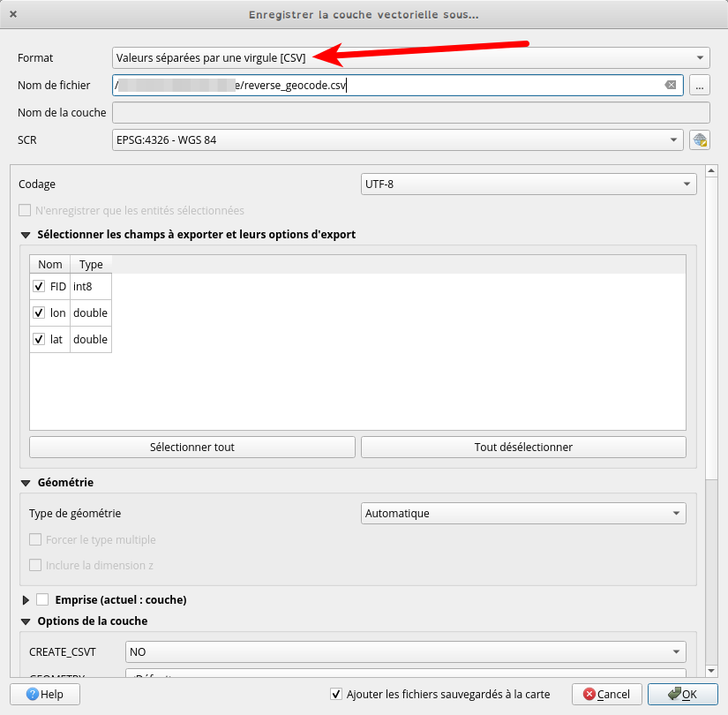Uncheck the lon field checkbox
Viewport: 728px width, 715px height.
[38, 312]
